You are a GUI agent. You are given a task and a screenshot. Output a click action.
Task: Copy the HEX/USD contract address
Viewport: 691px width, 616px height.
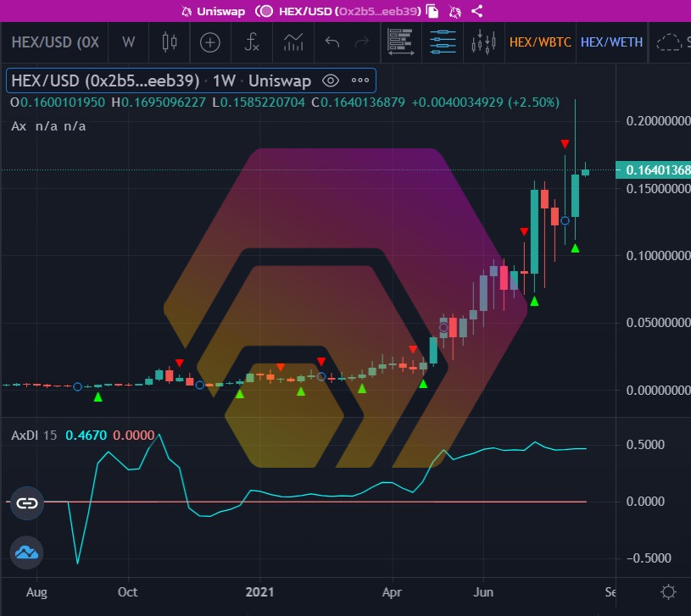point(432,11)
